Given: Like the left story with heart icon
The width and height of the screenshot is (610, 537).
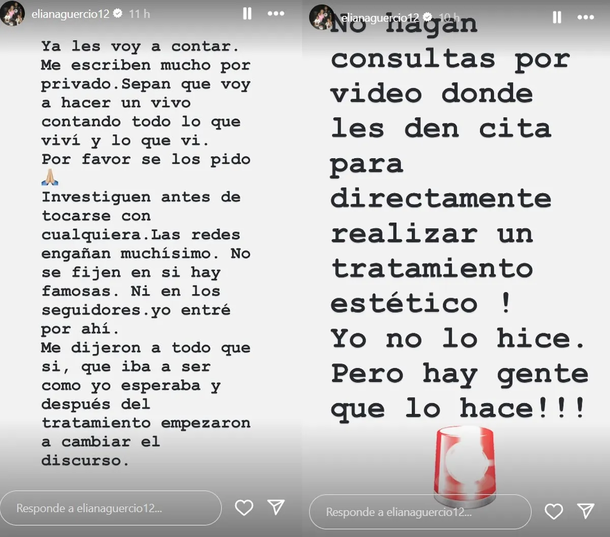Looking at the screenshot, I should coord(244,508).
